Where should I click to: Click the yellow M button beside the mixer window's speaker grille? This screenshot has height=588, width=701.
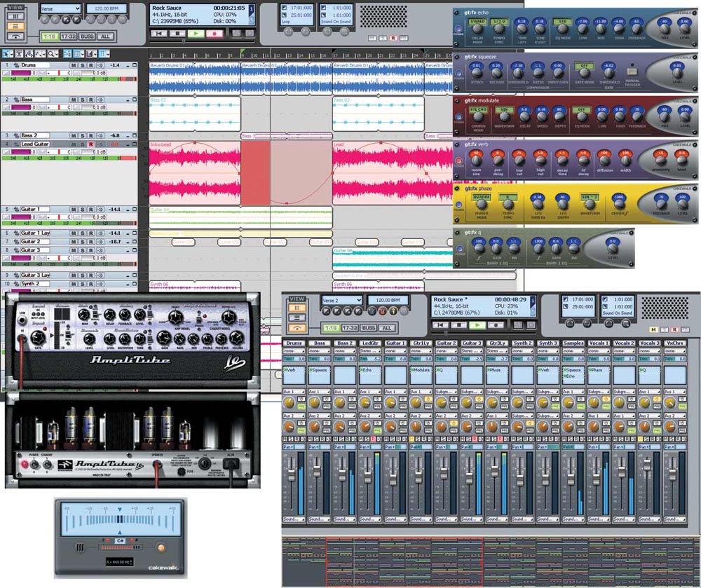[x=653, y=330]
